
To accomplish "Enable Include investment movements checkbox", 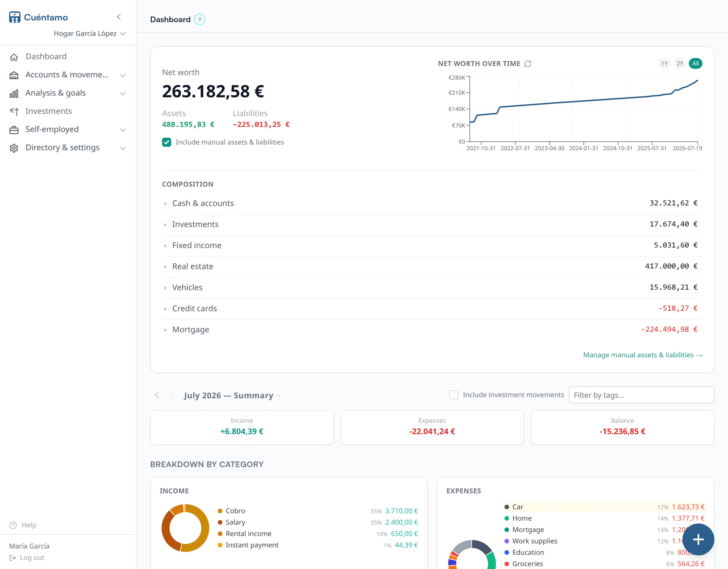I will pos(454,395).
